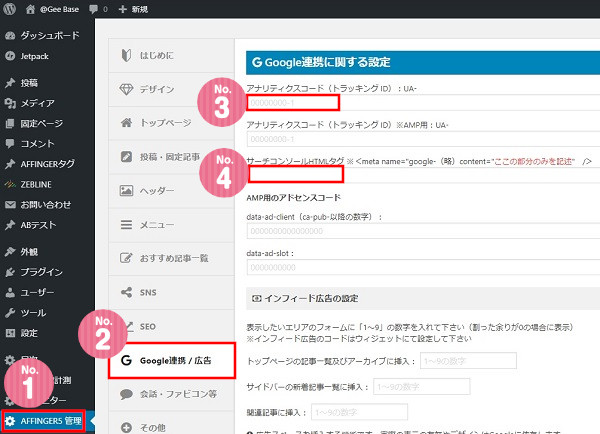Image resolution: width=600 pixels, height=434 pixels.
Task: Focus the data-ad-slot field
Action: pos(423,267)
